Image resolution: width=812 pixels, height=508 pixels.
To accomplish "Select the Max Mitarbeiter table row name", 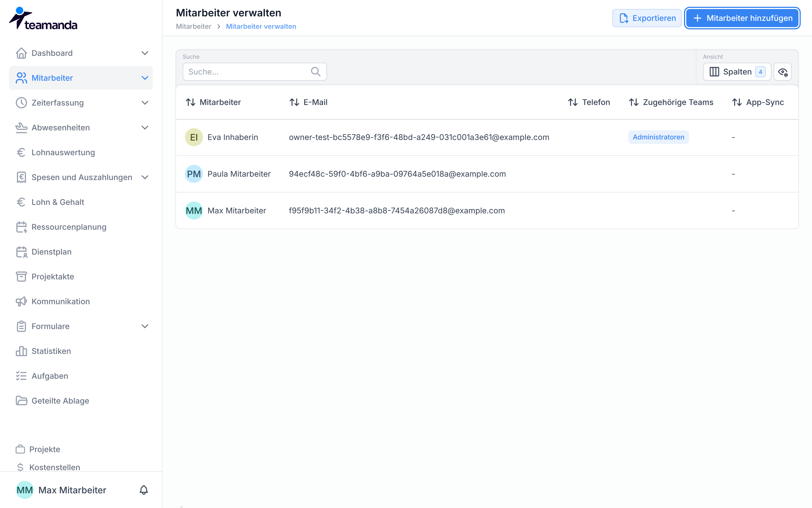I will [x=237, y=211].
